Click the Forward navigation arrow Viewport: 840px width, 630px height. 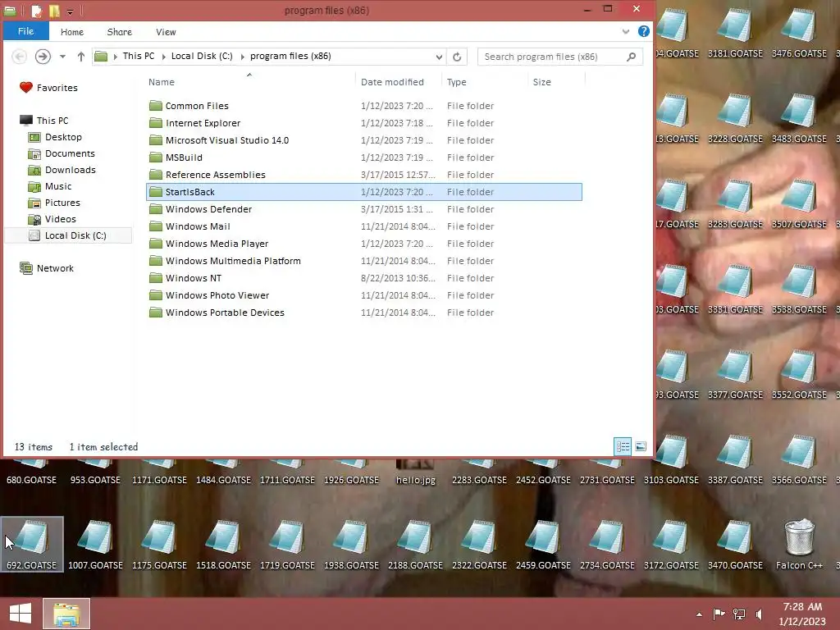pyautogui.click(x=43, y=57)
